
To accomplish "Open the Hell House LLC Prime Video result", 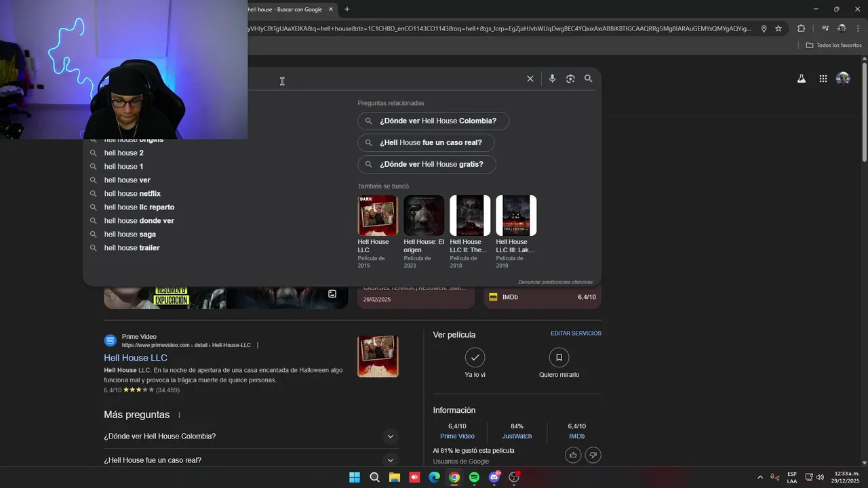I will (136, 358).
